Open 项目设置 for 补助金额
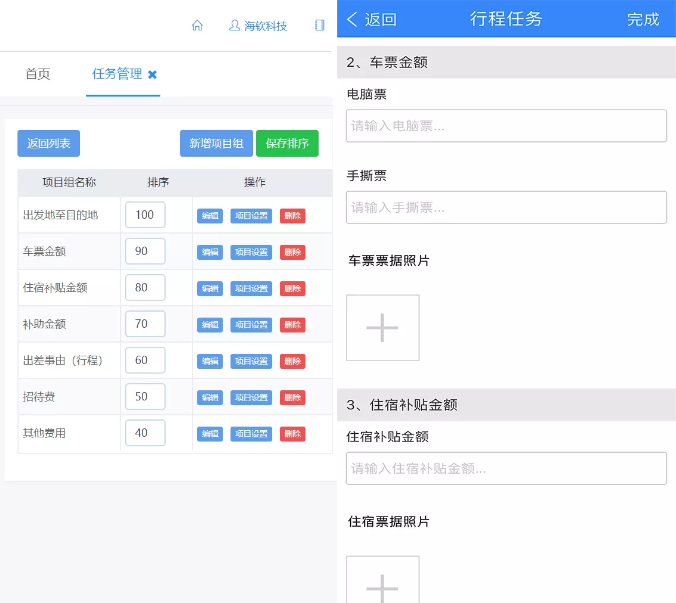This screenshot has height=603, width=676. [251, 325]
